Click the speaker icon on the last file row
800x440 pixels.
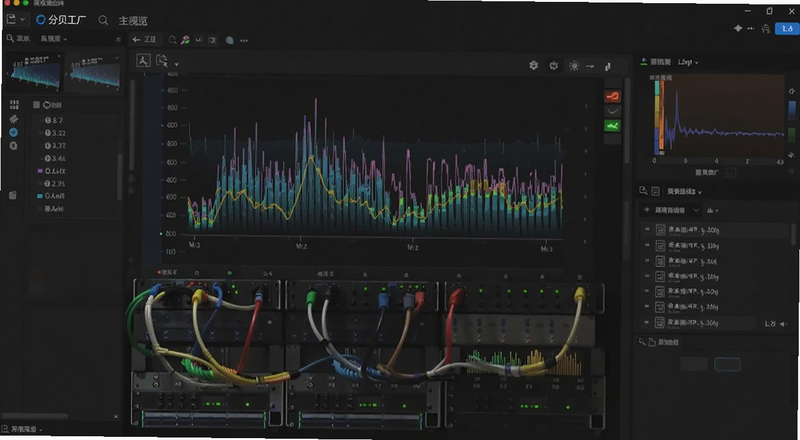(x=784, y=324)
